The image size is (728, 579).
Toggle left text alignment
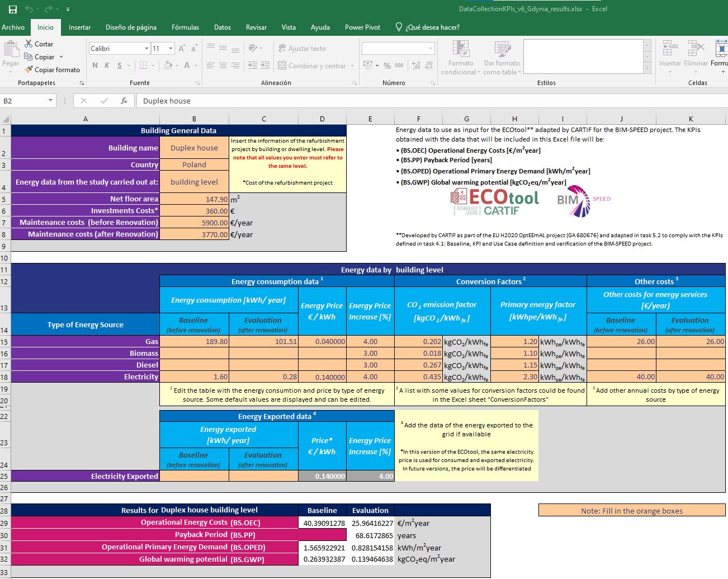pyautogui.click(x=211, y=65)
